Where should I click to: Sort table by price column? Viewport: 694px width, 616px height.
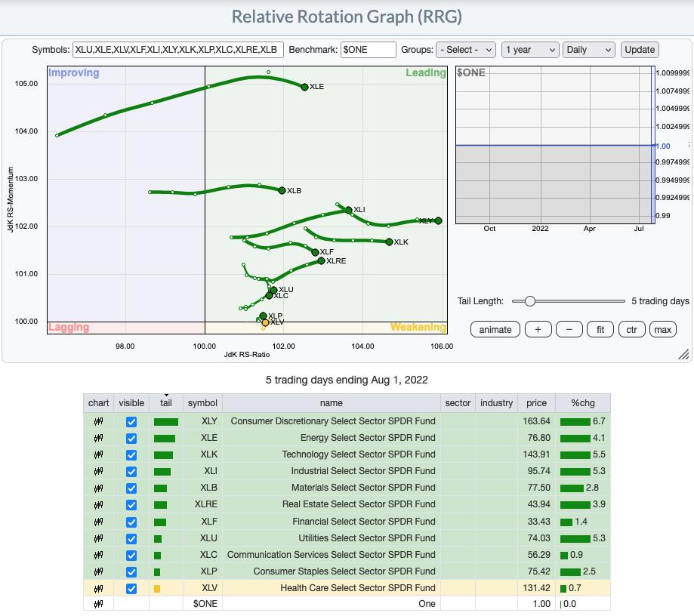(x=536, y=403)
